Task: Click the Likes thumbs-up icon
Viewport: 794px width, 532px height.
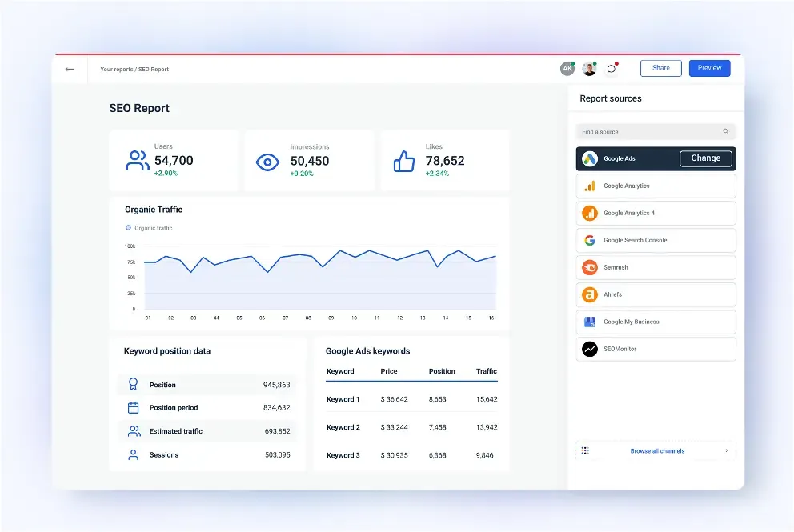Action: (403, 161)
